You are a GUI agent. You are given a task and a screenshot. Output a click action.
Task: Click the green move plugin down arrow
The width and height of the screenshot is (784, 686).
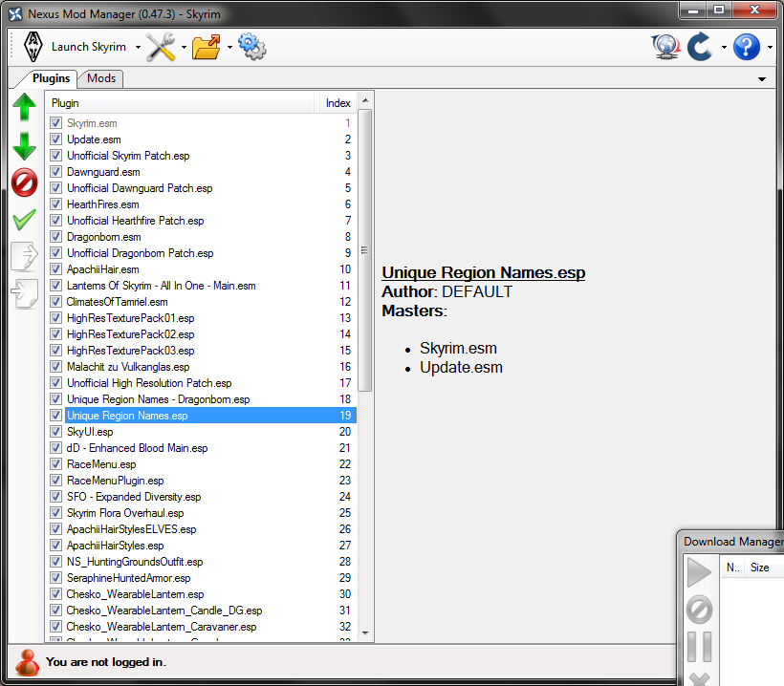[x=25, y=145]
